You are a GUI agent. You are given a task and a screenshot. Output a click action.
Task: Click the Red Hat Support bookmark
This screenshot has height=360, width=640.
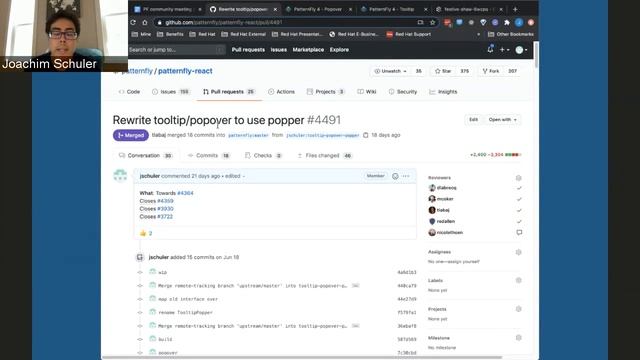[408, 34]
